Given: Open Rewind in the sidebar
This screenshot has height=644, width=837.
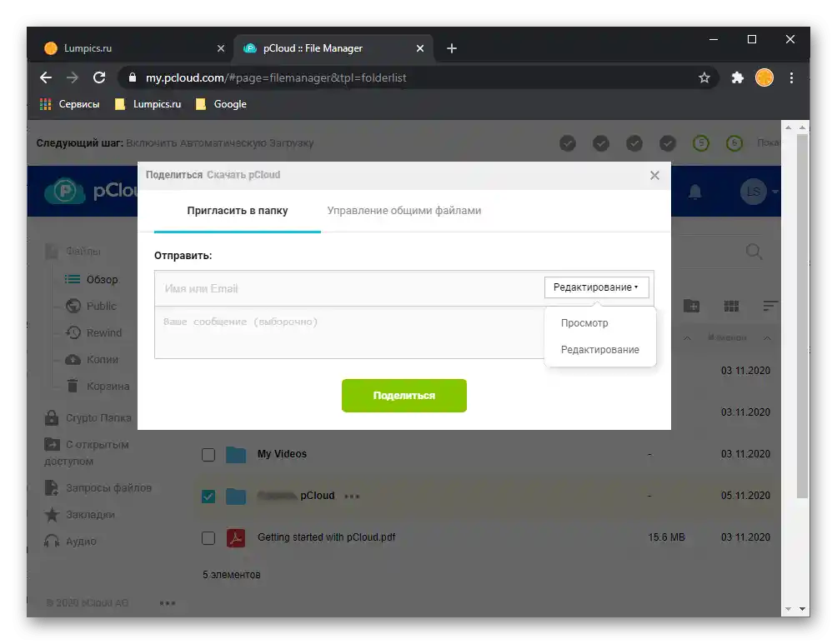Looking at the screenshot, I should [94, 333].
